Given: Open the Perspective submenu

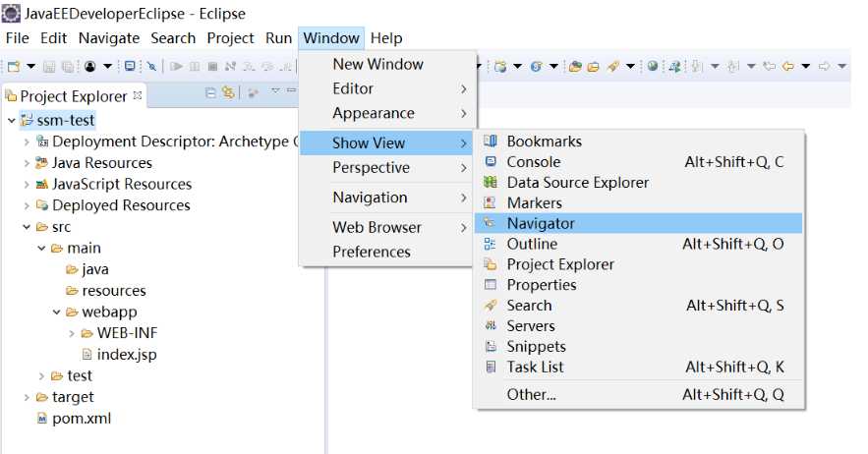Looking at the screenshot, I should (x=387, y=168).
